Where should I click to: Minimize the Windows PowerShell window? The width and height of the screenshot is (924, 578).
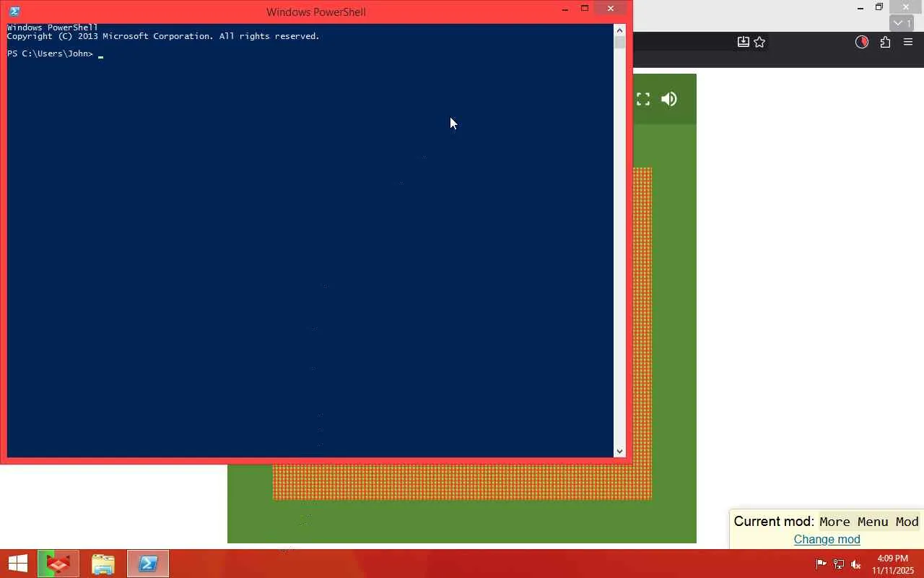click(x=565, y=9)
